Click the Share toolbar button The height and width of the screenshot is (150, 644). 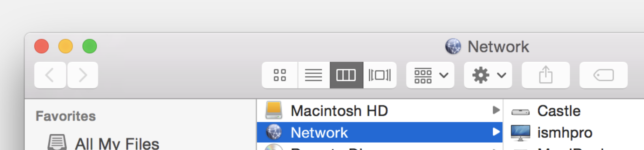click(x=546, y=75)
